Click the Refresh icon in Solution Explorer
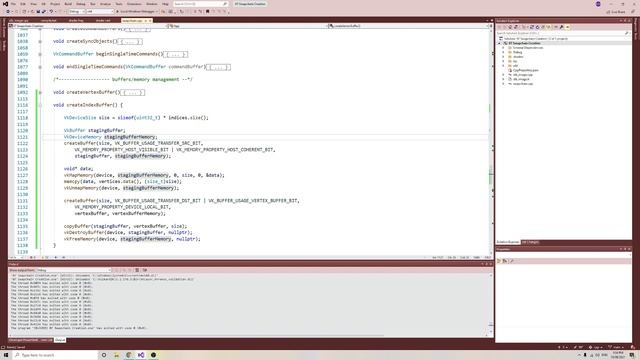The image size is (640, 360). click(x=537, y=27)
